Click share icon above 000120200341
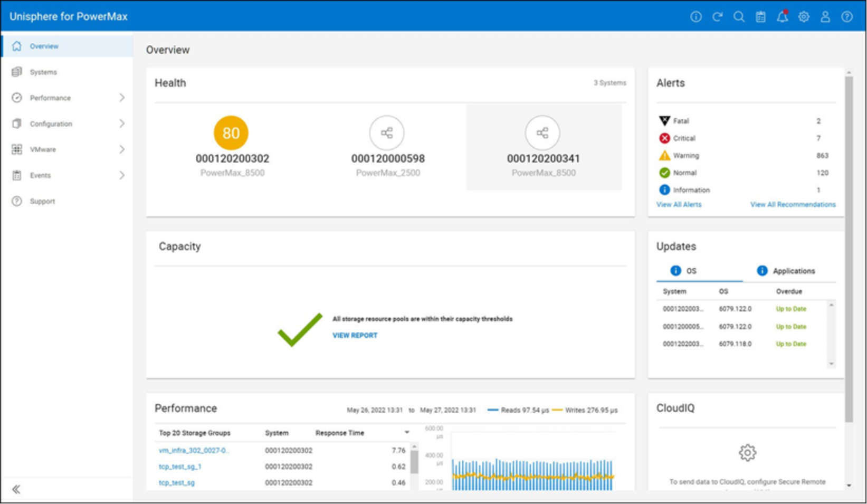The height and width of the screenshot is (504, 867). click(x=542, y=133)
